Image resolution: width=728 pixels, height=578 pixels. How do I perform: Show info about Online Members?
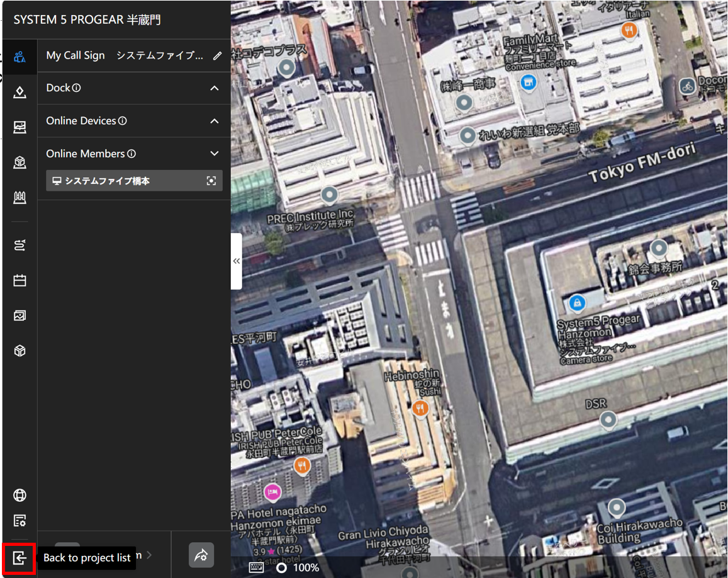132,154
